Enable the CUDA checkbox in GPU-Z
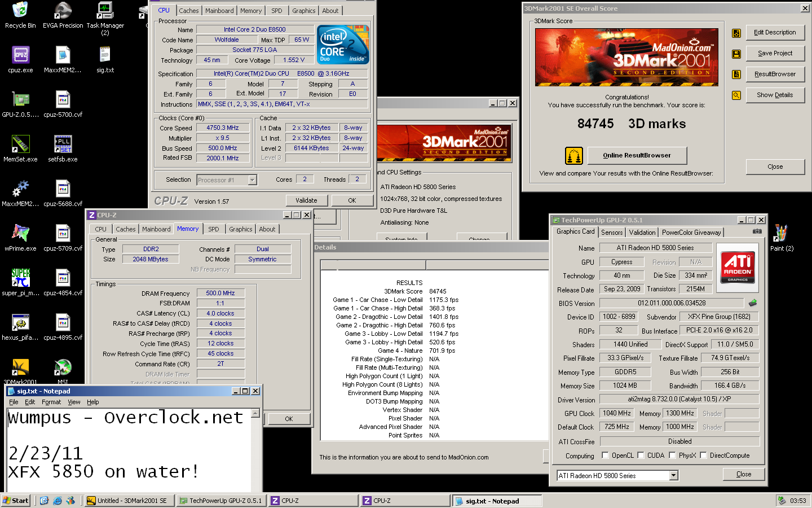This screenshot has width=812, height=508. click(x=641, y=456)
